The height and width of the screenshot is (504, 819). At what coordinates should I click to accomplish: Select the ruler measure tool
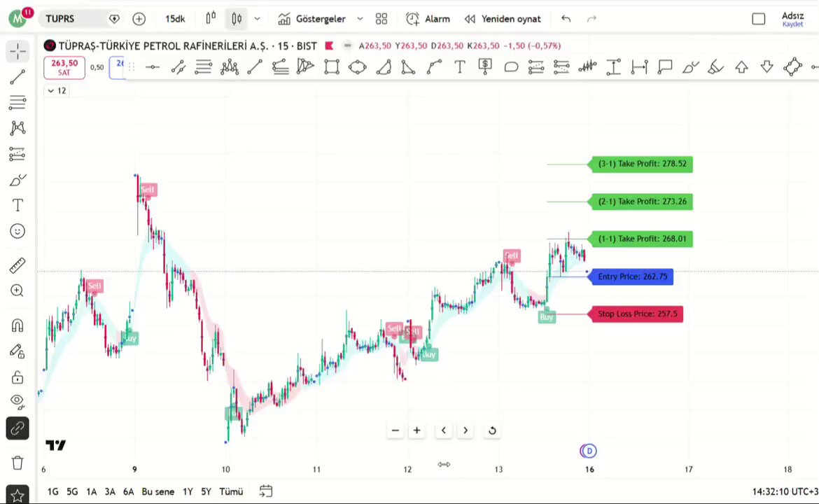click(x=17, y=265)
